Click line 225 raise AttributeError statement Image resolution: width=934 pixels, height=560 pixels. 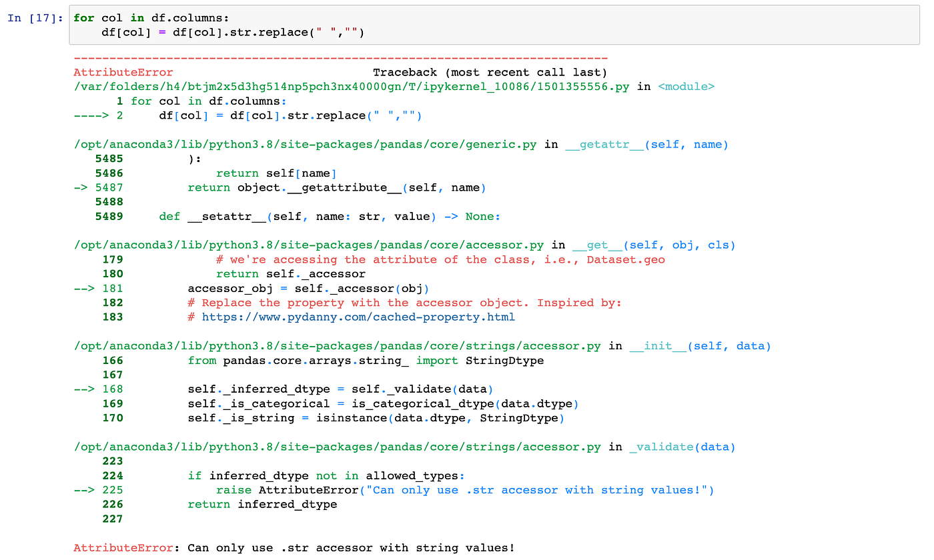[x=465, y=491]
